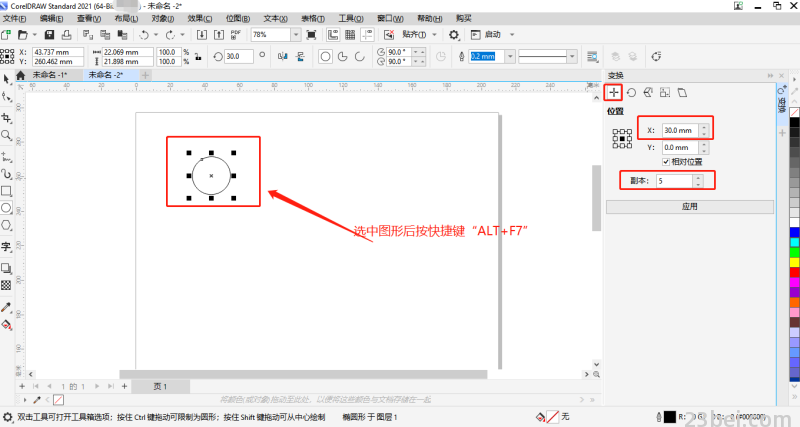Open the 编辑(E) menu
Viewport: 800px width, 427px height.
coord(52,18)
